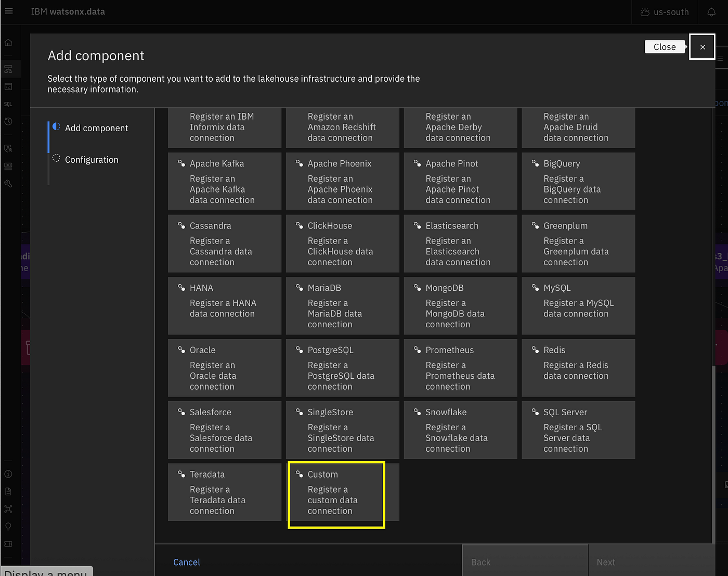Image resolution: width=728 pixels, height=576 pixels.
Task: Select the Greenplum tile
Action: tap(578, 244)
